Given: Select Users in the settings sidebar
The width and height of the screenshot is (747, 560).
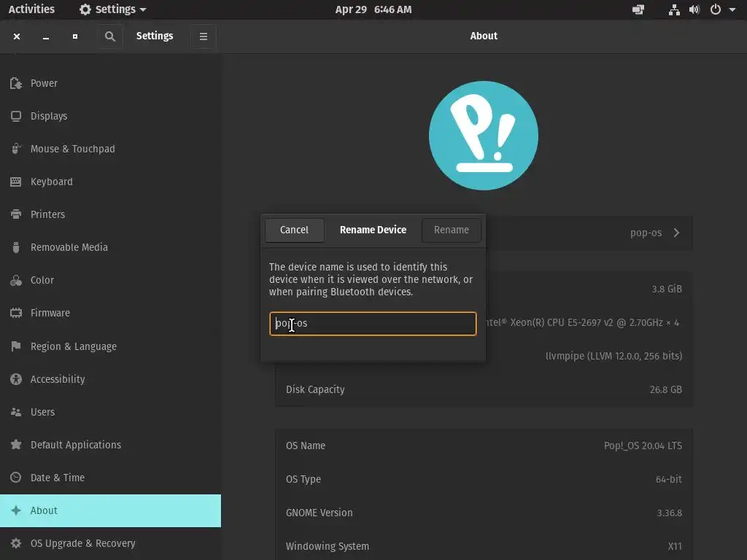Looking at the screenshot, I should coord(111,412).
